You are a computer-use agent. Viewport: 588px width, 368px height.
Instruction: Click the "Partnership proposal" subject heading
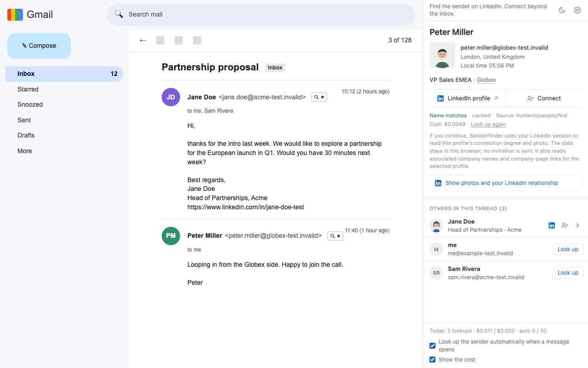pos(210,67)
